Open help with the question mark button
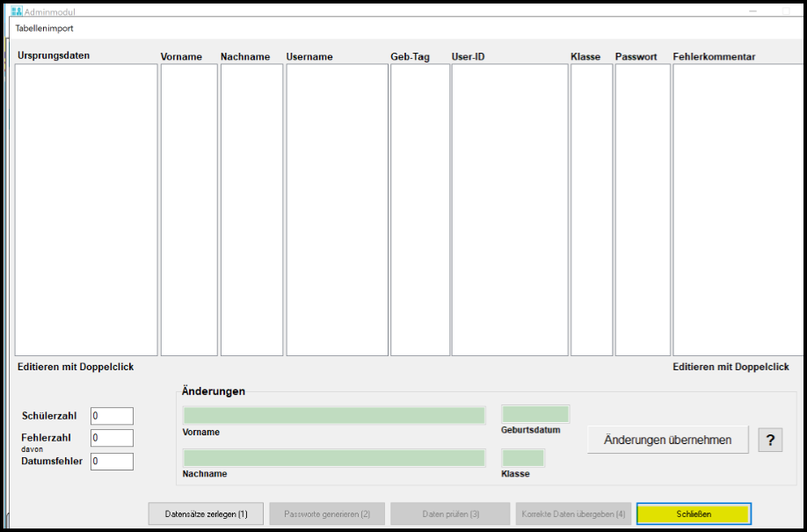The width and height of the screenshot is (807, 532). (x=770, y=440)
